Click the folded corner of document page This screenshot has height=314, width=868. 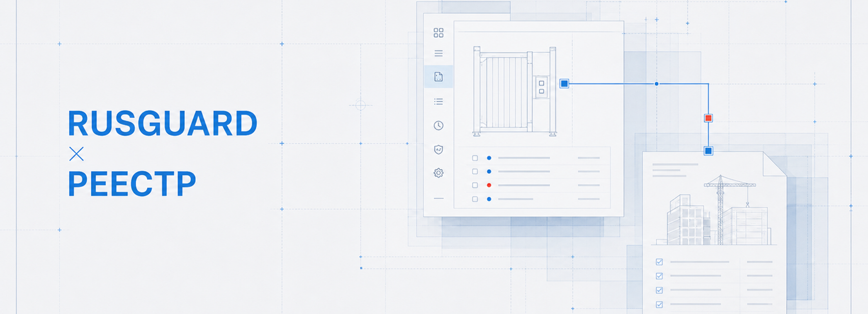(x=774, y=164)
